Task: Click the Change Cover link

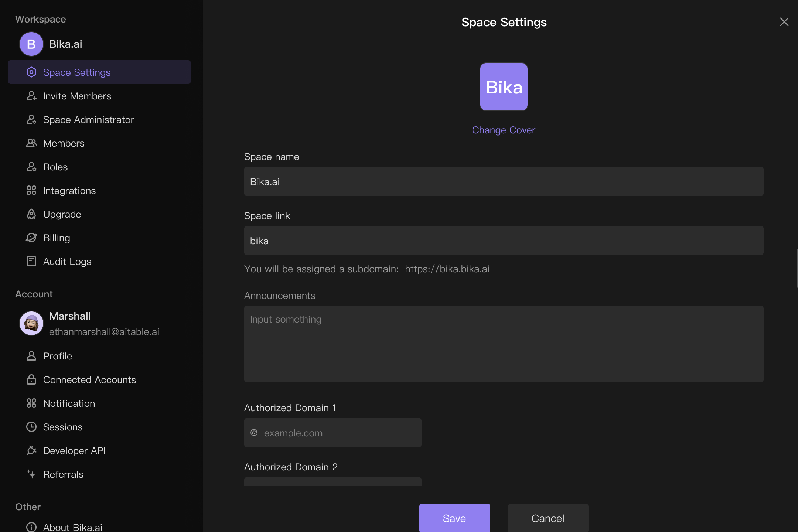Action: click(504, 130)
